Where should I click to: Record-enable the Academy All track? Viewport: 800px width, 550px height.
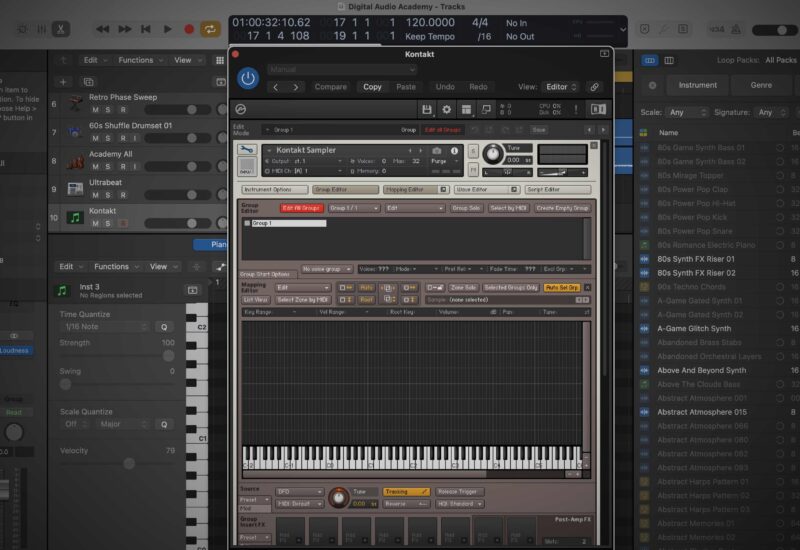[x=123, y=166]
